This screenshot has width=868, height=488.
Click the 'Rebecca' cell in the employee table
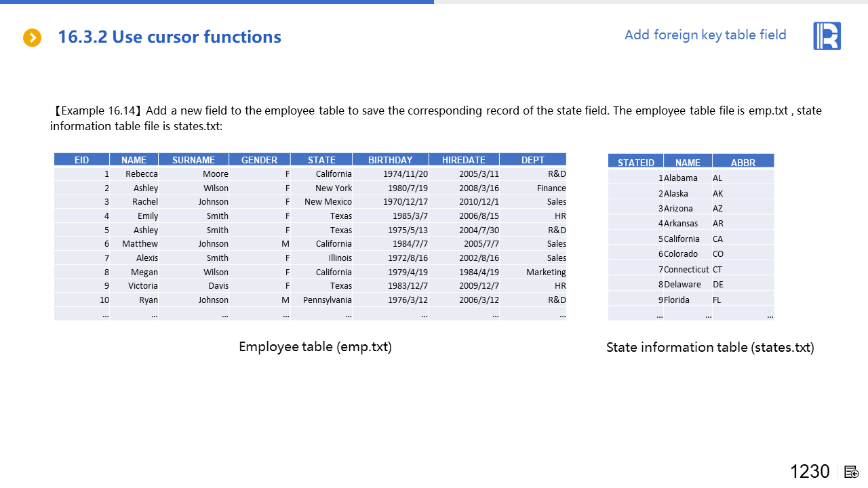click(141, 174)
